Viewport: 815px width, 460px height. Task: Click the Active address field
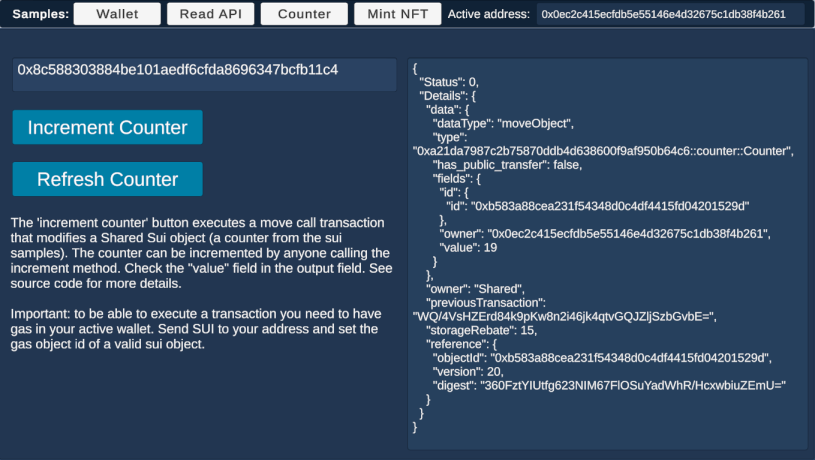pos(670,14)
